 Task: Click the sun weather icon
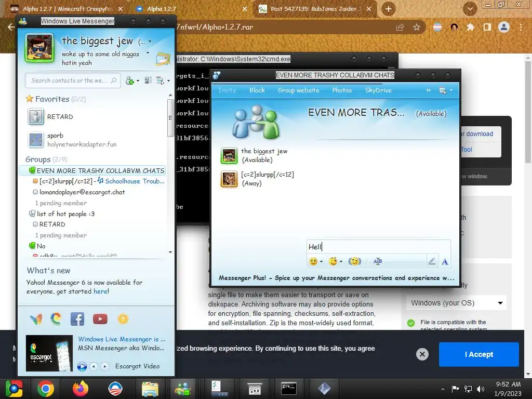[123, 319]
